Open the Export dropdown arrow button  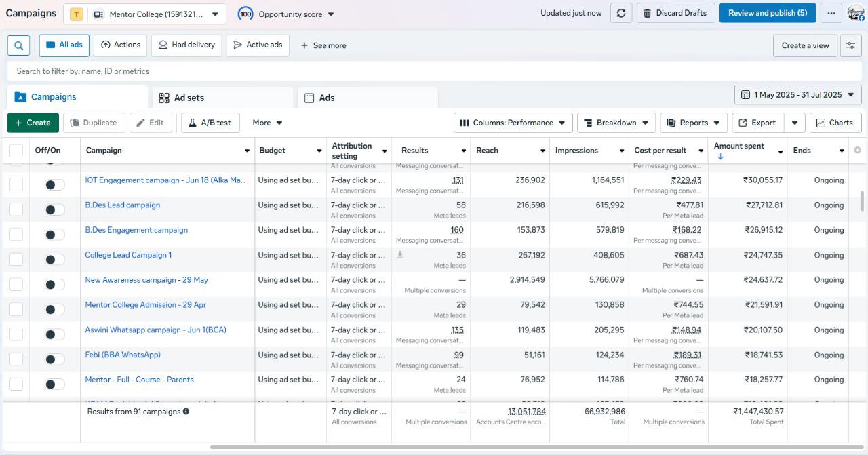[794, 123]
